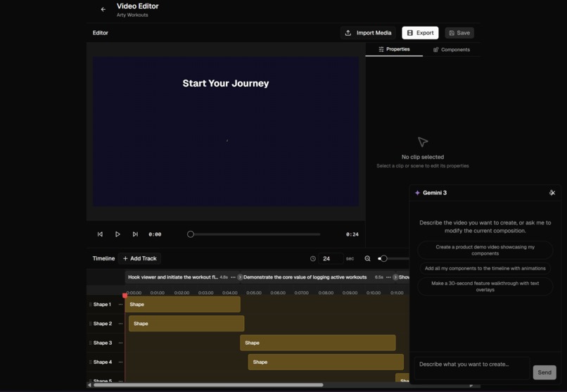Click the timeline scroll left arrow
This screenshot has width=567, height=392.
pos(89,385)
